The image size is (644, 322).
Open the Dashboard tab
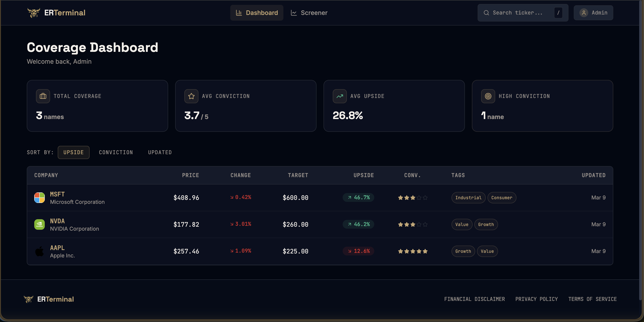point(257,13)
